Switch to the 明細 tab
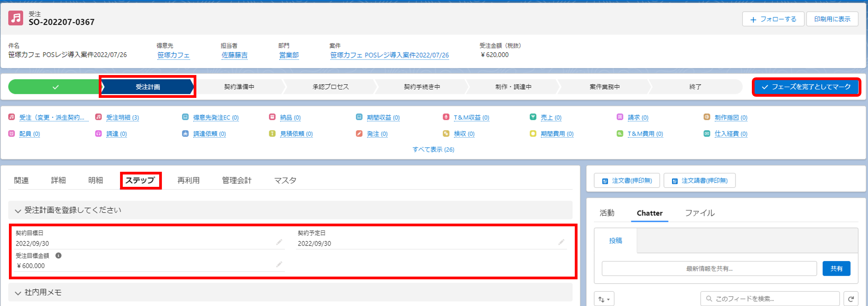Image resolution: width=868 pixels, height=306 pixels. click(95, 180)
